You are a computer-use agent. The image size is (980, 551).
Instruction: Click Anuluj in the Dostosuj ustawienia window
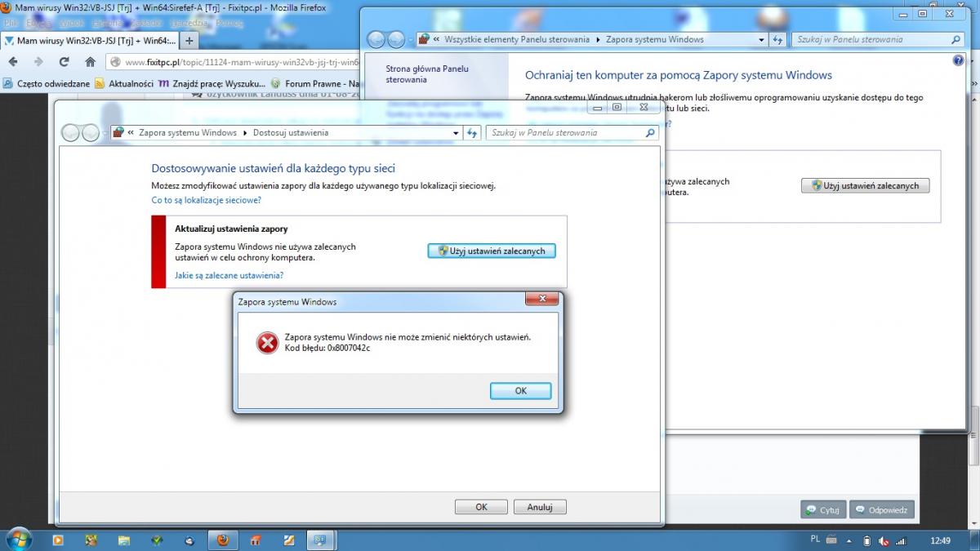click(540, 507)
